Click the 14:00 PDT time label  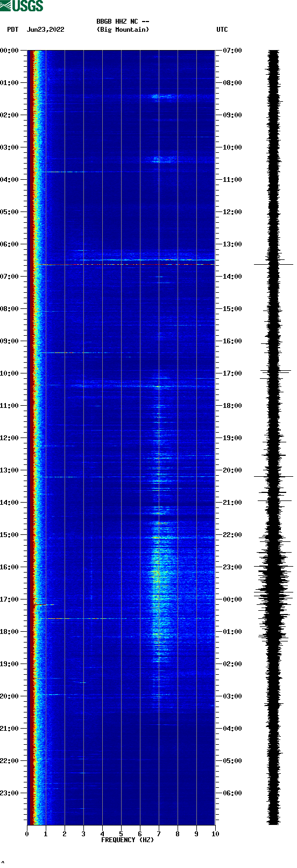click(x=10, y=503)
